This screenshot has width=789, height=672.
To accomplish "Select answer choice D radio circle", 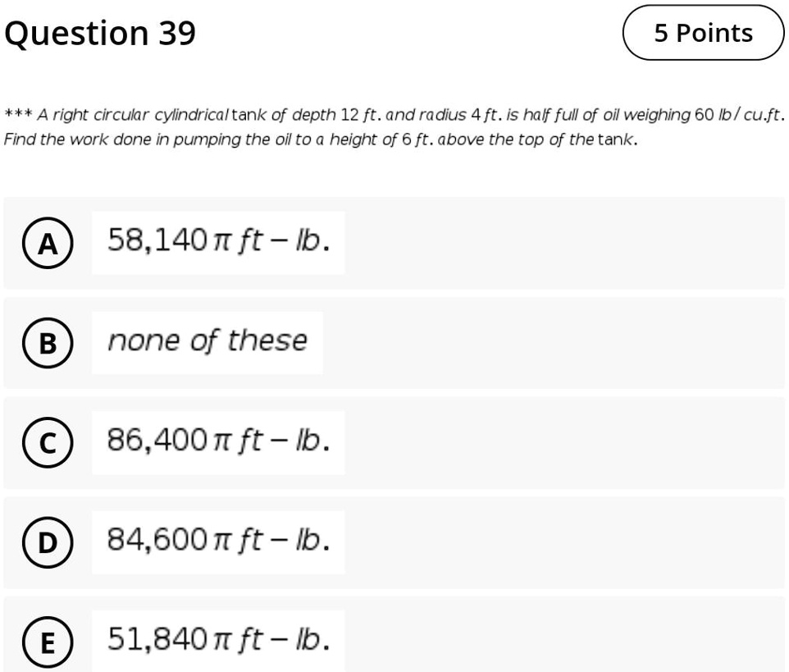I will pyautogui.click(x=47, y=542).
